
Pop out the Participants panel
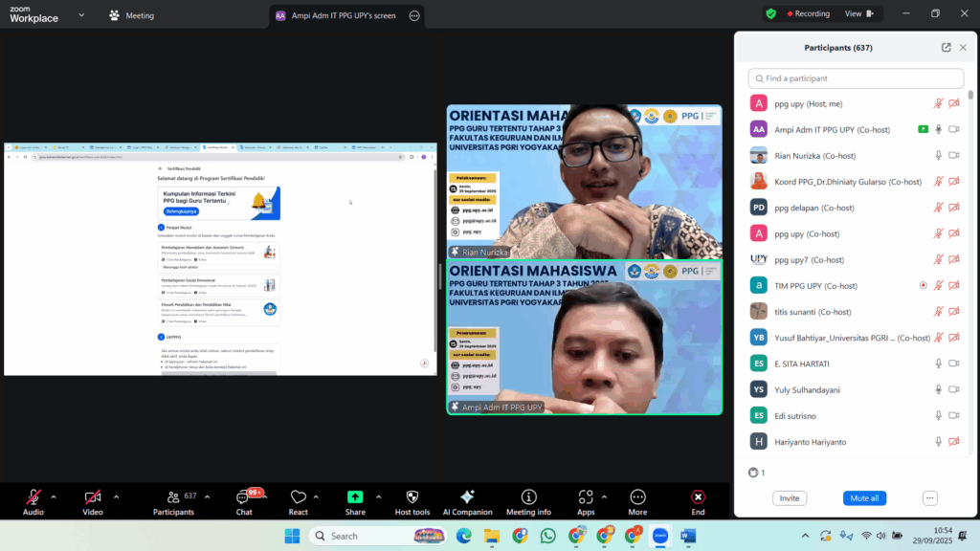point(947,48)
